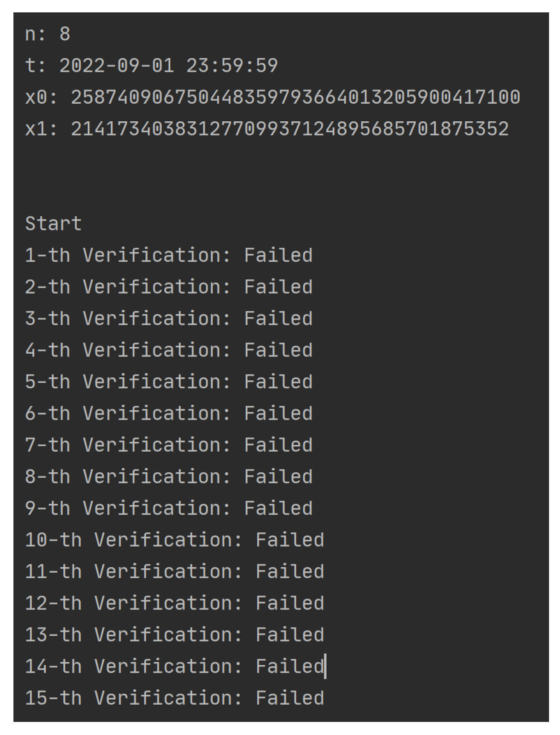
Task: Click the 8-th Verification Failed line
Action: [x=169, y=476]
